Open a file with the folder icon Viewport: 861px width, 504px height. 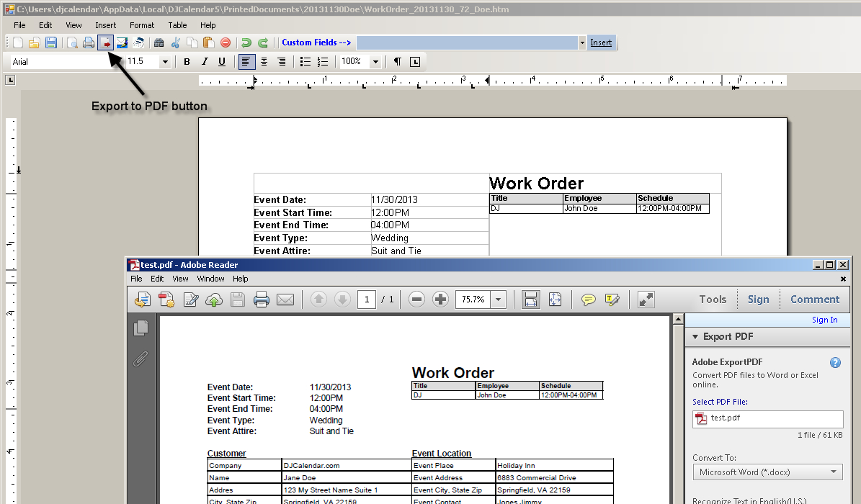pyautogui.click(x=35, y=42)
